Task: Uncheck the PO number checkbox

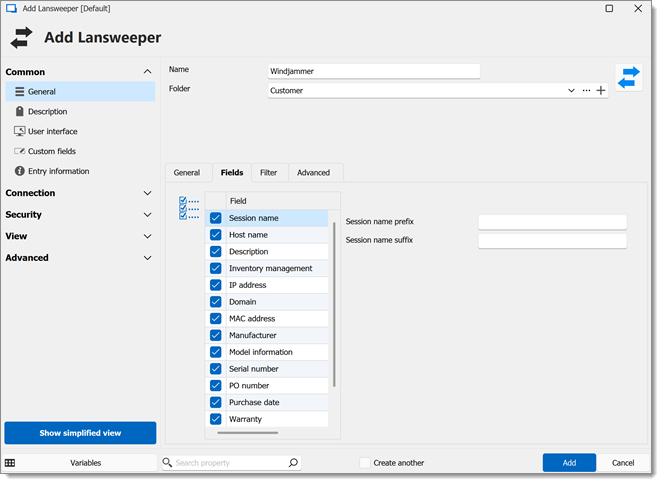Action: tap(216, 386)
